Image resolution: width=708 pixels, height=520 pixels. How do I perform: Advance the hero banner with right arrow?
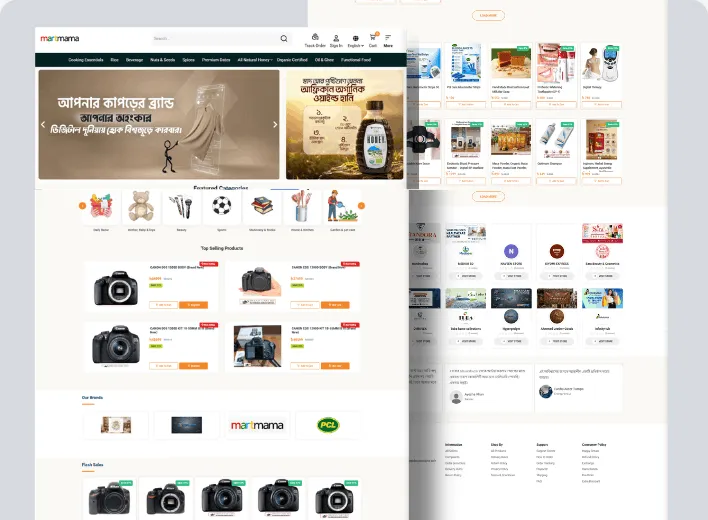(275, 125)
